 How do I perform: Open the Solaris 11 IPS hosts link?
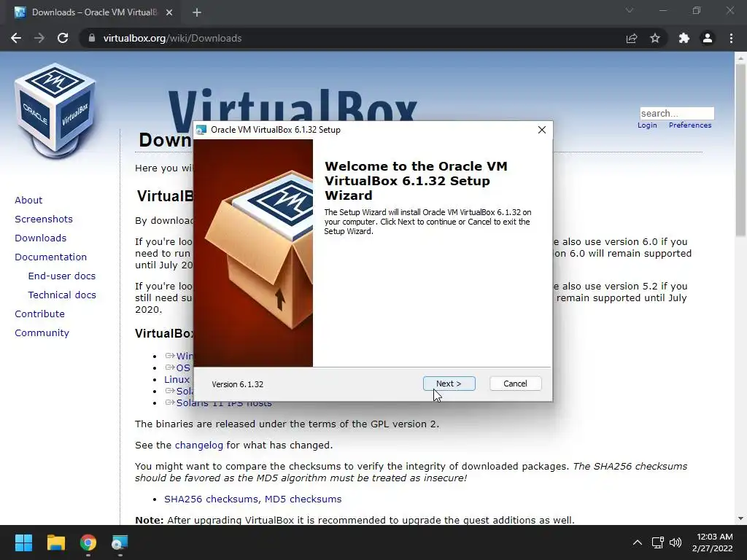pos(224,403)
